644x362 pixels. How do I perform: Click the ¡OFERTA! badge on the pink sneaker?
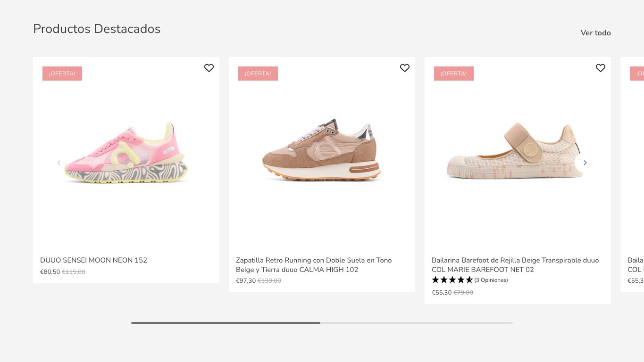[62, 74]
